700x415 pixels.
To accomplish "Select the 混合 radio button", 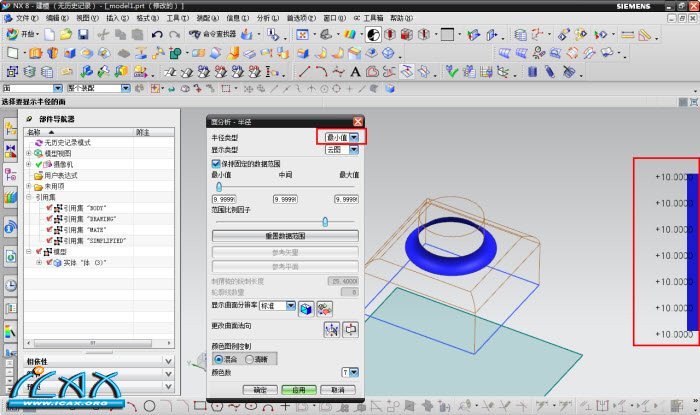I will [217, 357].
